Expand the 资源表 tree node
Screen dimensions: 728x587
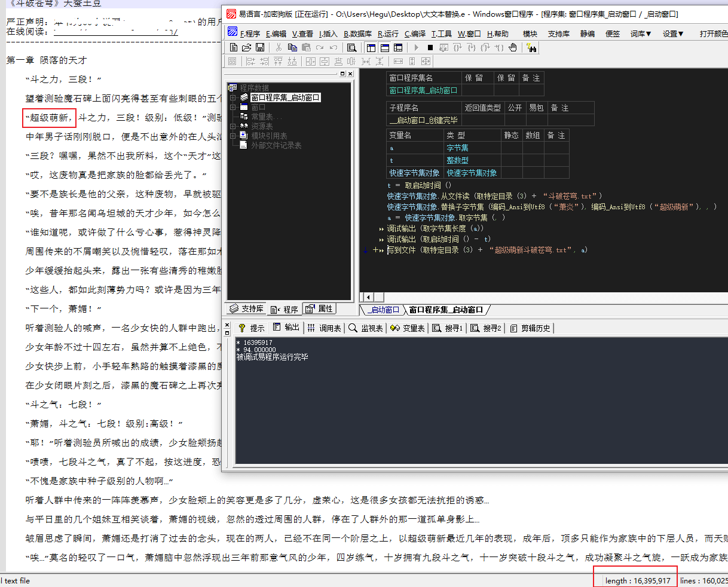[233, 126]
